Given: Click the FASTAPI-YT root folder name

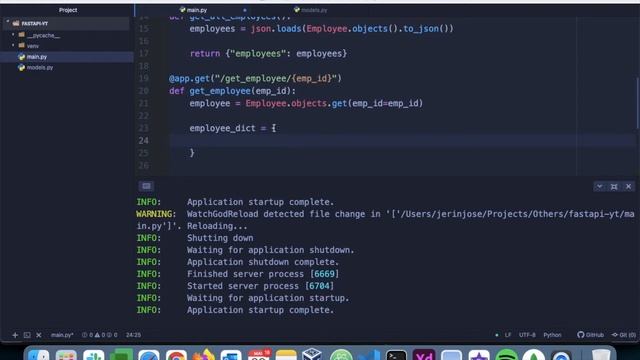Looking at the screenshot, I should click(35, 24).
